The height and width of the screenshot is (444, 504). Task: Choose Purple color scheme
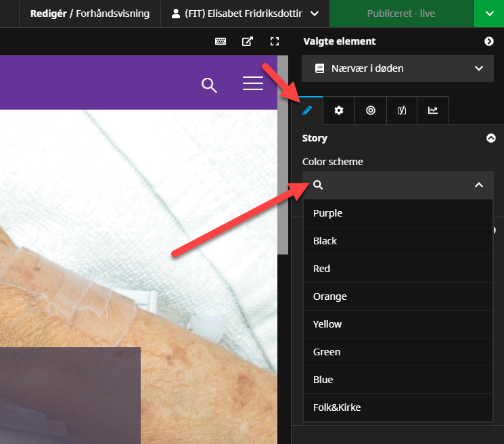[398, 213]
